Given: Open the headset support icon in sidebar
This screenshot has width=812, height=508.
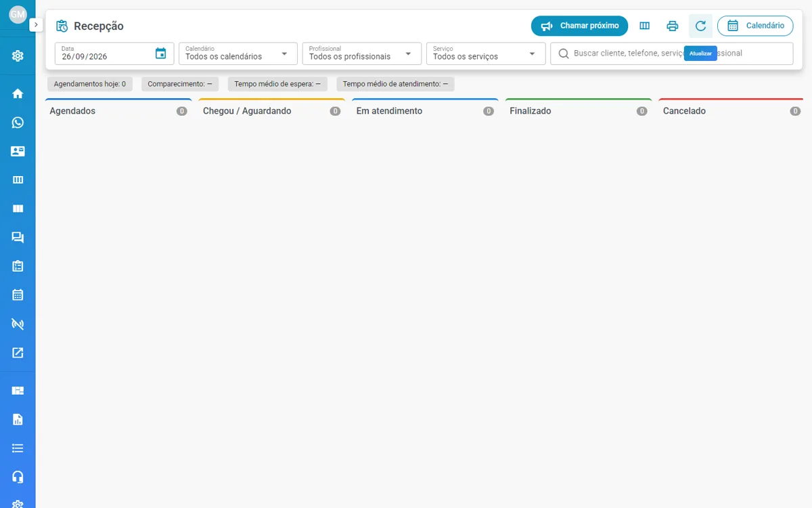Looking at the screenshot, I should [x=18, y=477].
